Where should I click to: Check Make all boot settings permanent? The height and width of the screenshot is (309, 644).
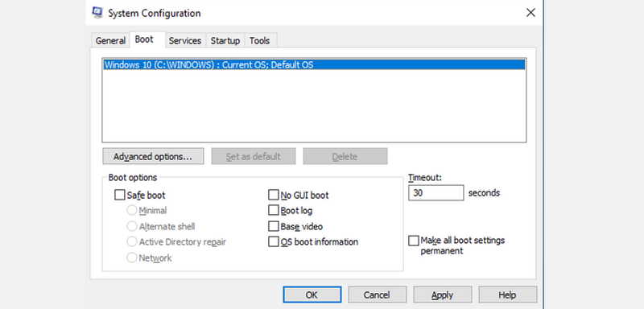(414, 241)
